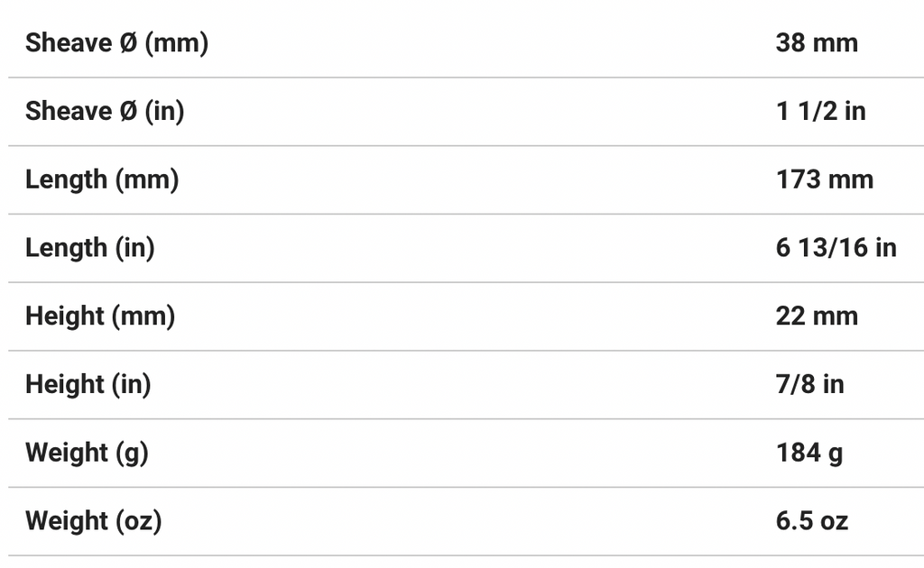Click the "Sheave Ø (in)" label

[105, 111]
